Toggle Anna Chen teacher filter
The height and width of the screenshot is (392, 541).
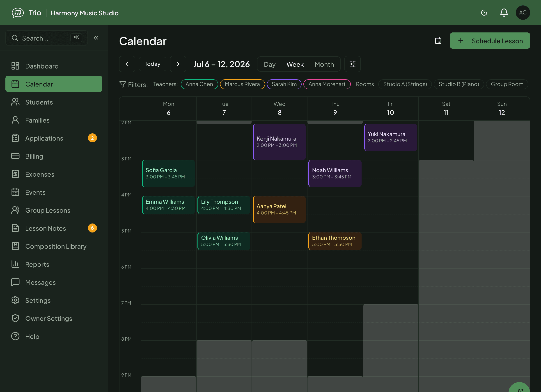199,84
